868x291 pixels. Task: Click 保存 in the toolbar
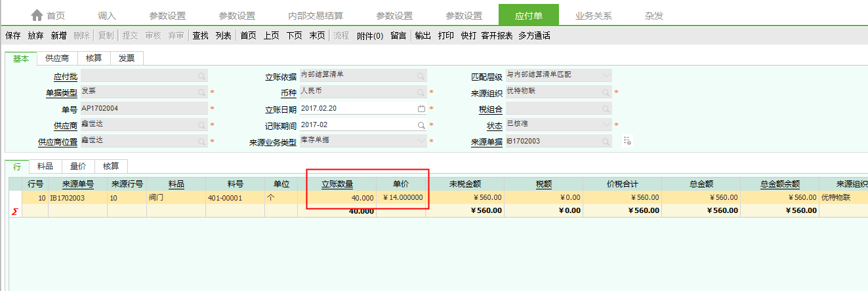click(13, 36)
